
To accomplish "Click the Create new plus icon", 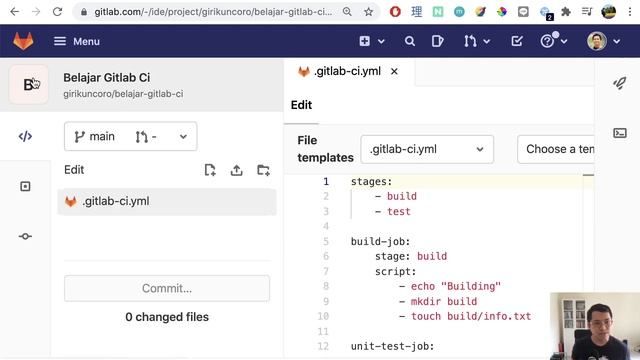I will pos(364,41).
